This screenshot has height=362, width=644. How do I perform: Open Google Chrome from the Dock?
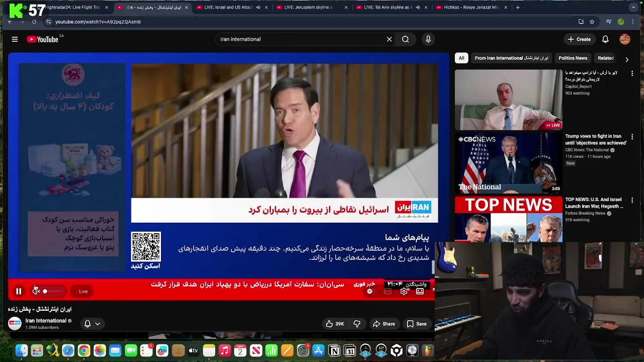pyautogui.click(x=84, y=350)
